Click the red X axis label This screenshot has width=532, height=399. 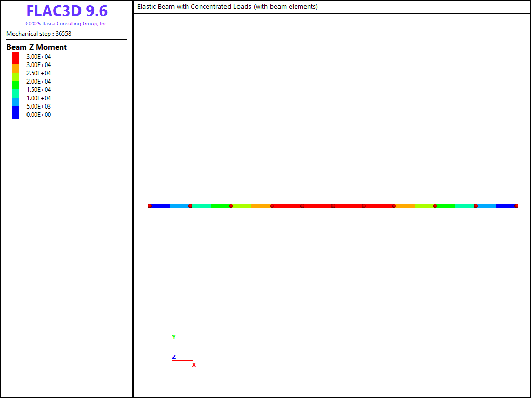194,365
